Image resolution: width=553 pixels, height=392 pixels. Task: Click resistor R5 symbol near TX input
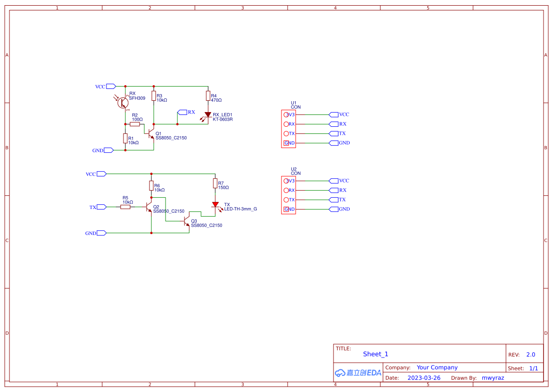pos(125,207)
